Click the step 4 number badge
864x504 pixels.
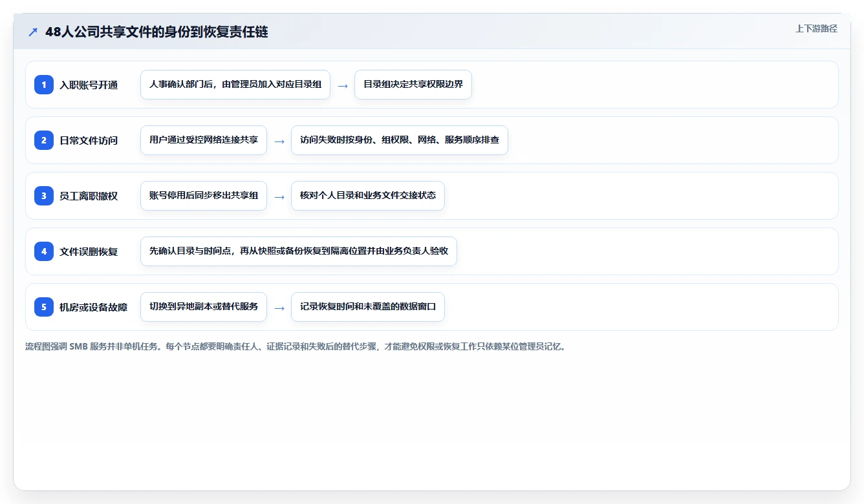pos(44,251)
